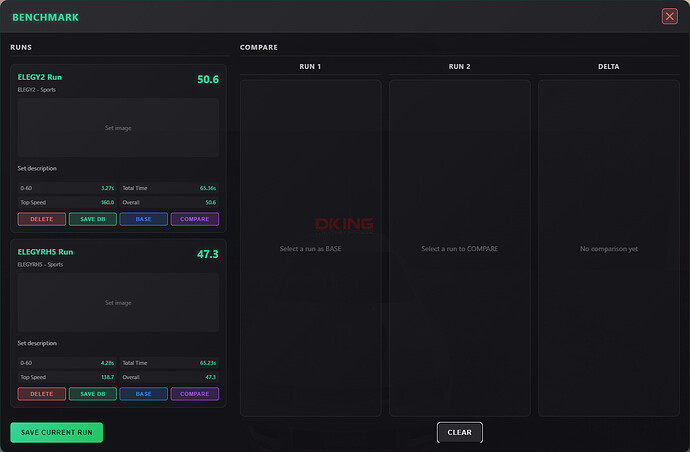Click the 47.3 overall score
This screenshot has width=690, height=452.
pyautogui.click(x=208, y=254)
